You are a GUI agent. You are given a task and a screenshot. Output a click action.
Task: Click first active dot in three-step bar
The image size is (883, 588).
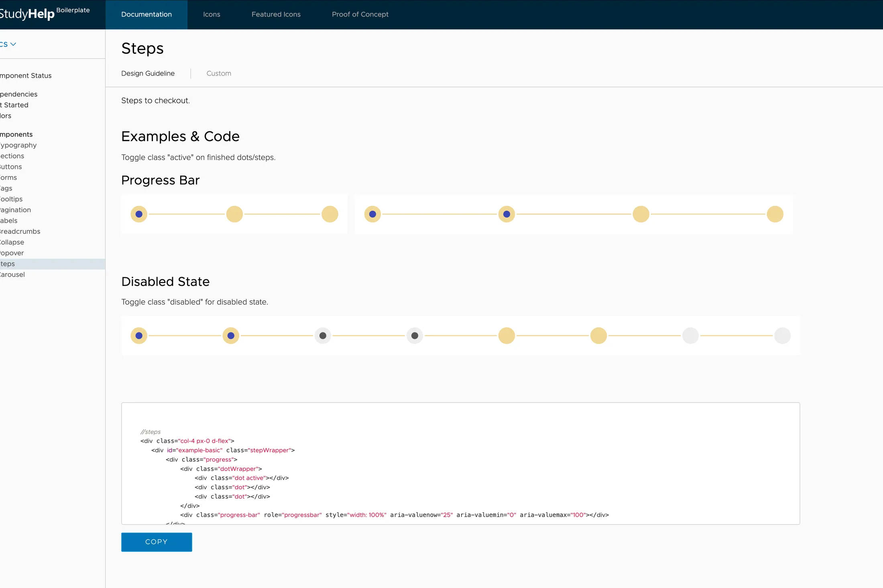139,214
